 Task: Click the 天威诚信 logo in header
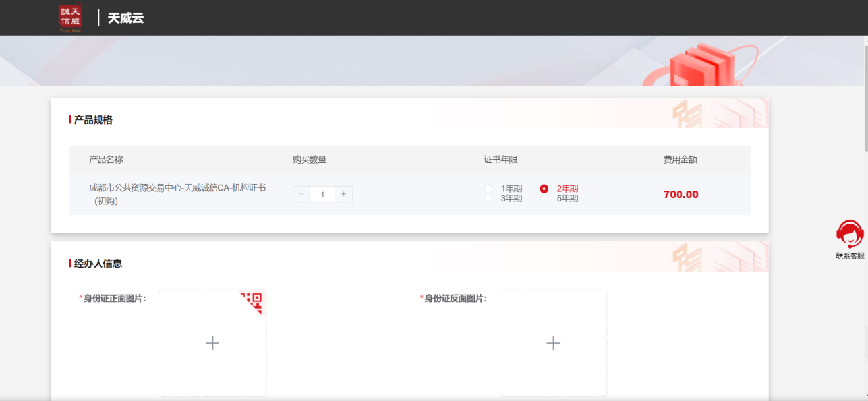71,18
